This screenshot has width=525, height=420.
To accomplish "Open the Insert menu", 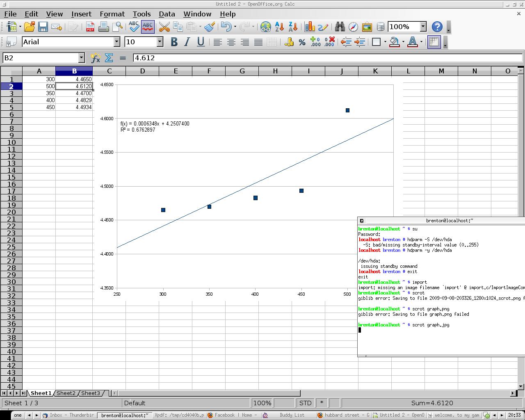I will coord(81,14).
